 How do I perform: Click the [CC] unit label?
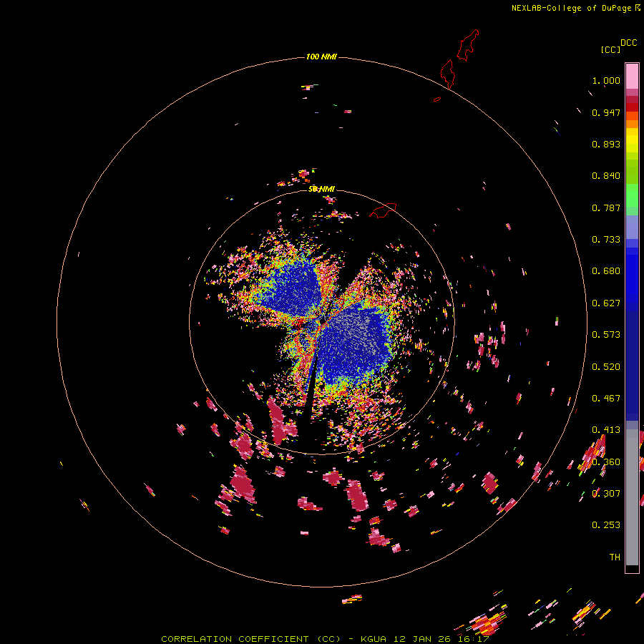click(610, 49)
